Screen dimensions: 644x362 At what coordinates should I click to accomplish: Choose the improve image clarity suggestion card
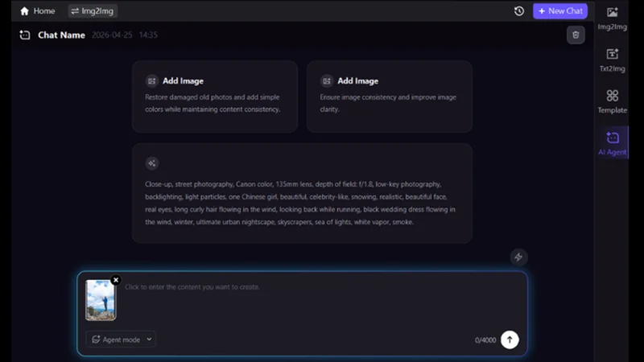click(389, 96)
